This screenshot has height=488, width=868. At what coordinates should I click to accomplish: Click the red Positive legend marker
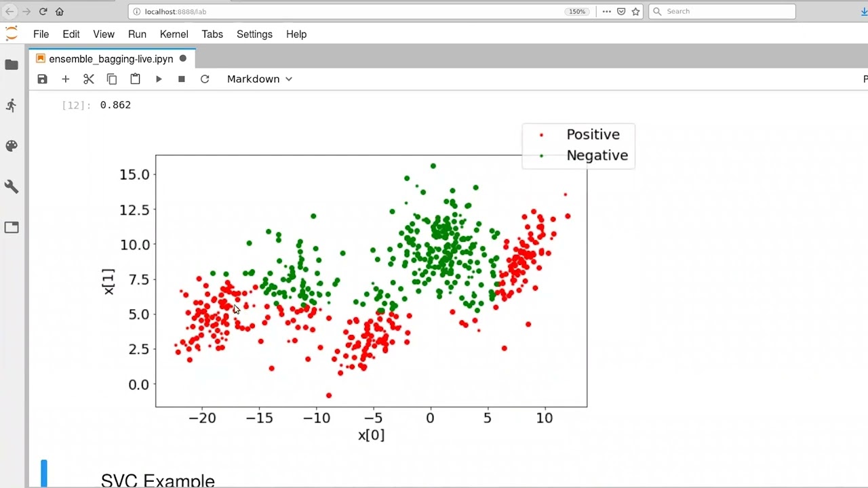tap(541, 135)
